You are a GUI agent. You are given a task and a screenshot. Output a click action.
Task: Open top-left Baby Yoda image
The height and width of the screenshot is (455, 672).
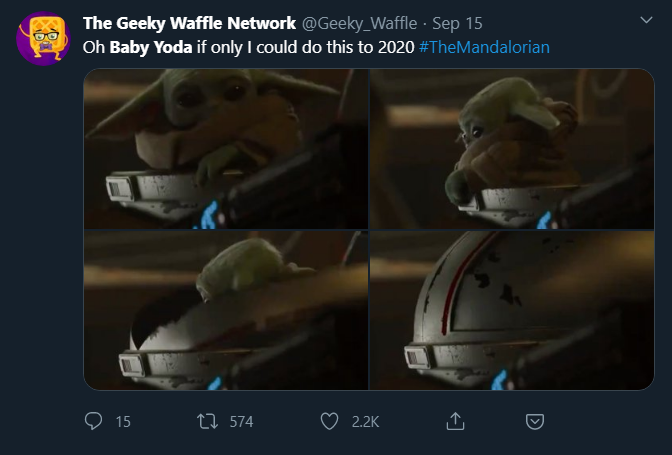click(x=225, y=149)
